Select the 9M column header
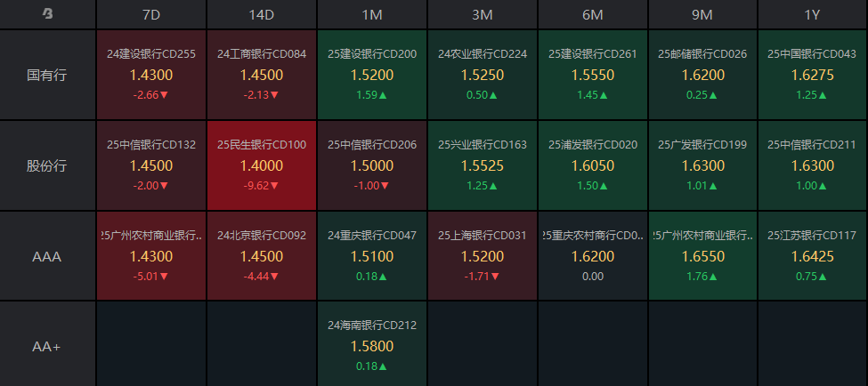868x386 pixels. coord(703,14)
